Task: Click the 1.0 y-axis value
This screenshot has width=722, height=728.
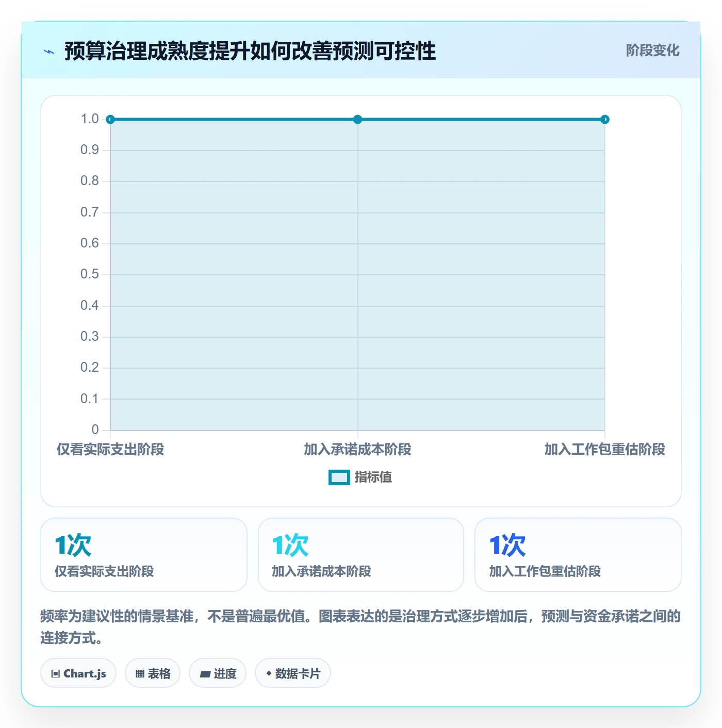Action: [90, 119]
